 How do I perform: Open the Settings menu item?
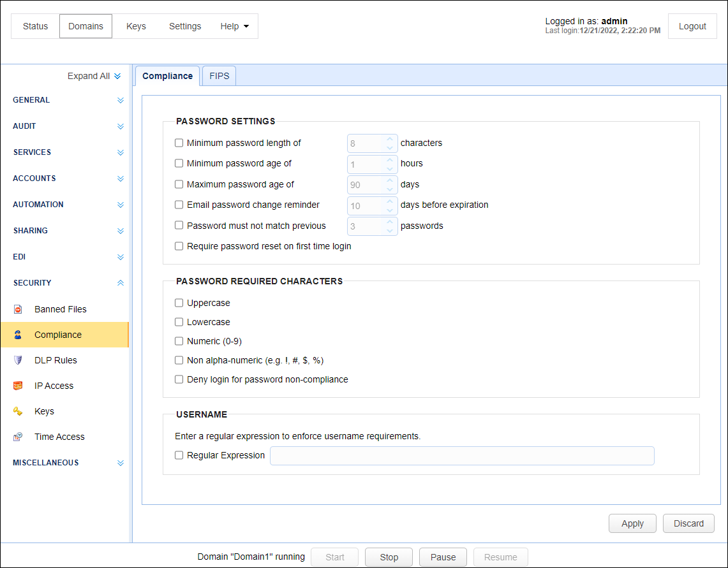[x=185, y=26]
